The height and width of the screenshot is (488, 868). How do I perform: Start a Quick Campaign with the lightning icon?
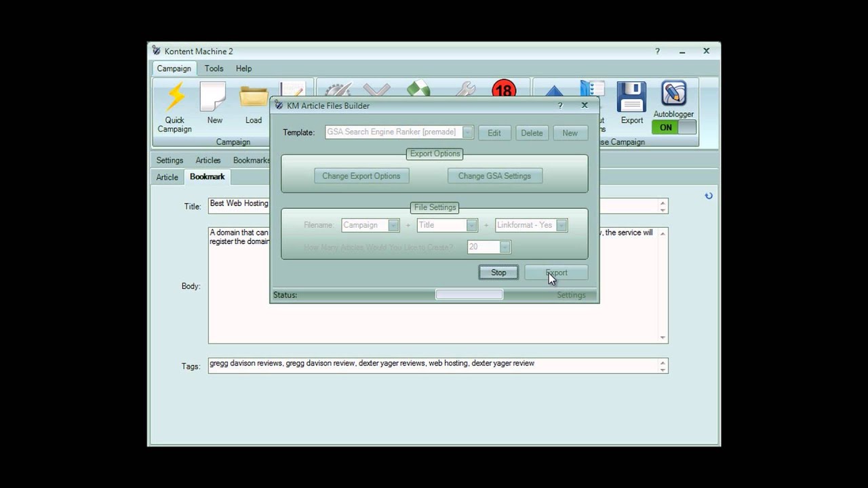click(175, 107)
